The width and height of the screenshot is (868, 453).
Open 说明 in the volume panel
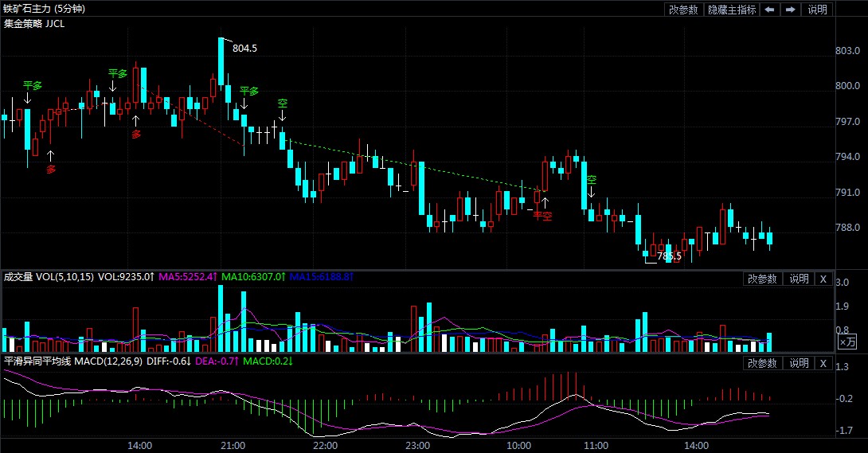[799, 279]
